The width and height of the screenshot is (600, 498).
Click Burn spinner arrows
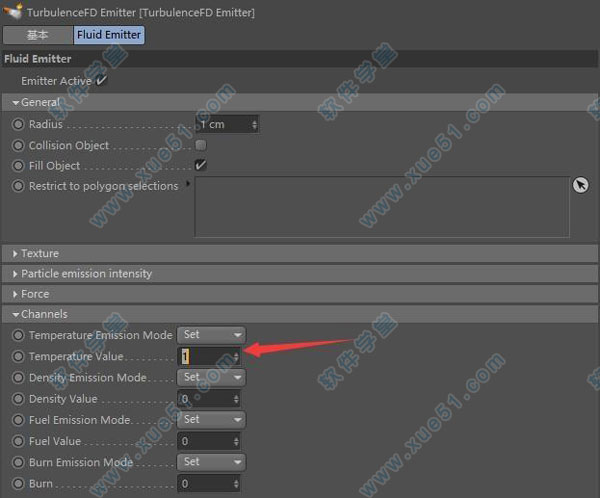(x=236, y=484)
